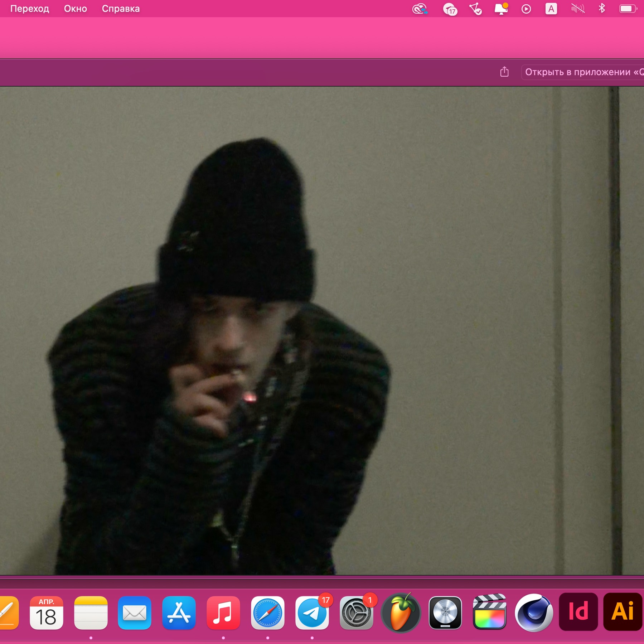Open the Bluetooth status menu

[602, 9]
